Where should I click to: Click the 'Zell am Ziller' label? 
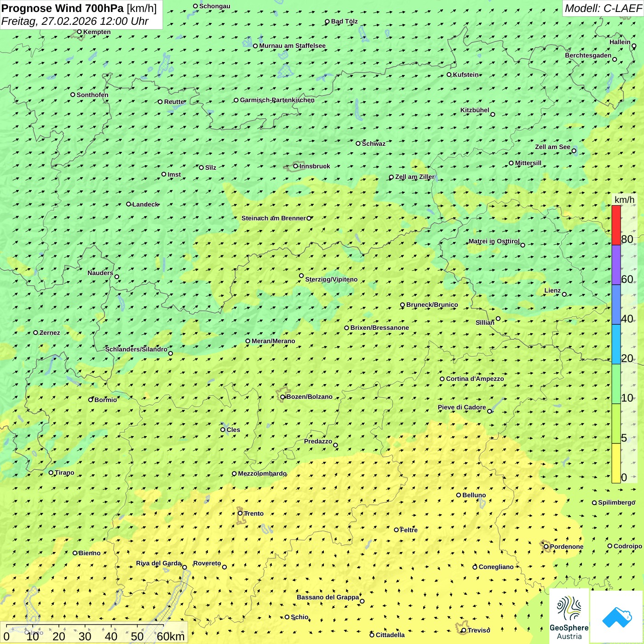click(x=414, y=177)
